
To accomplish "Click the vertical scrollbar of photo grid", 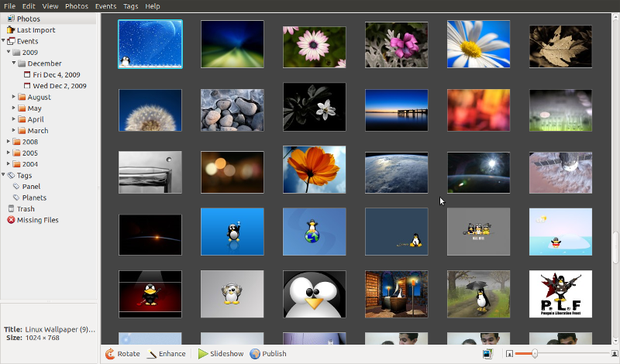I will [615, 247].
